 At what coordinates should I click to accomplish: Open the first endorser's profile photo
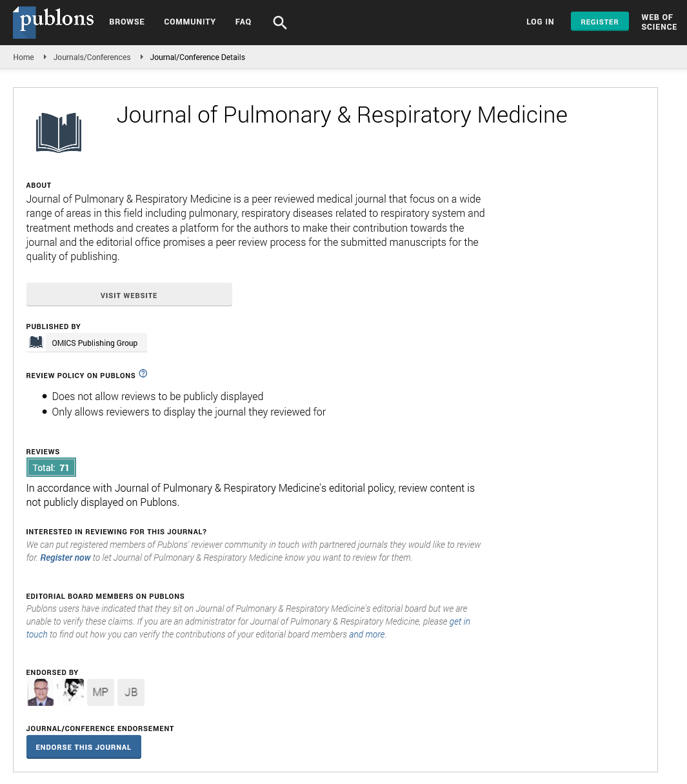[41, 692]
